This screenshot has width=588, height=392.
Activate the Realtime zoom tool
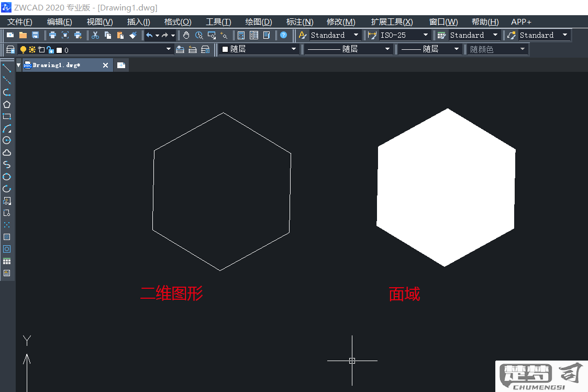click(199, 35)
